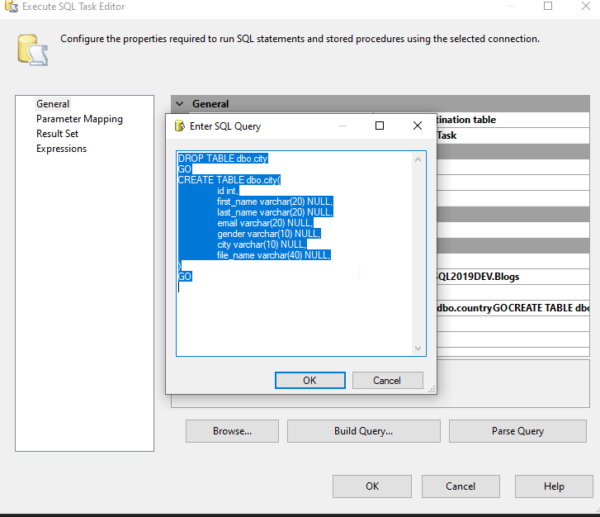The image size is (600, 517).
Task: Click the Browse... button
Action: (231, 431)
